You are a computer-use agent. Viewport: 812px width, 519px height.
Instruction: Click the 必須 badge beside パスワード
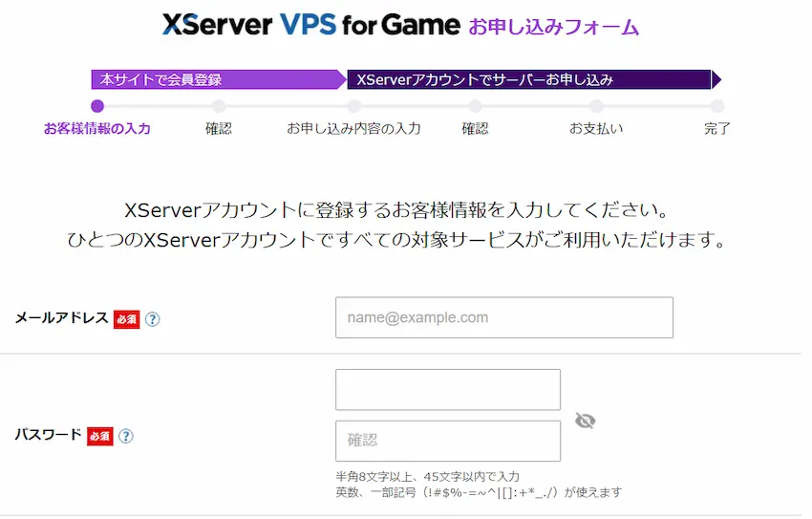[x=100, y=436]
